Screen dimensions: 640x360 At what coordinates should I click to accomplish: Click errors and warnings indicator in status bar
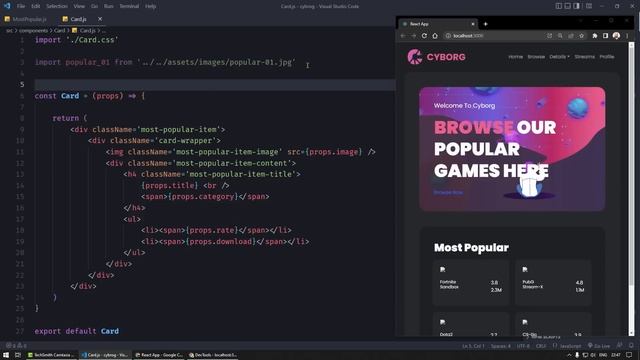coord(16,346)
